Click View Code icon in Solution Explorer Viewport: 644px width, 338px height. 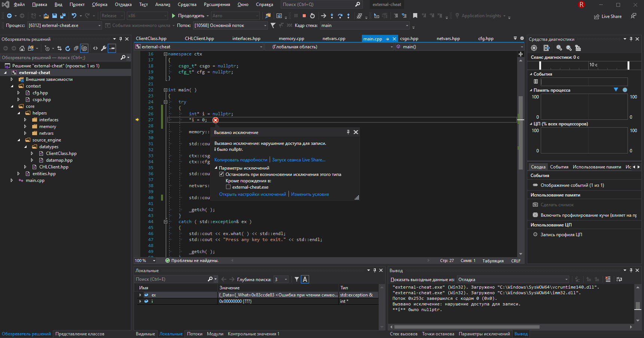pos(95,48)
